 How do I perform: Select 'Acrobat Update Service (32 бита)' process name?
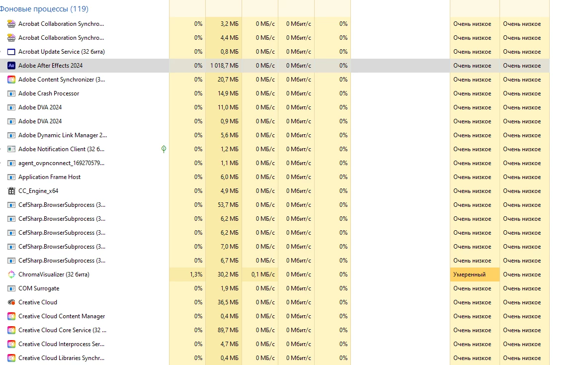pyautogui.click(x=62, y=52)
